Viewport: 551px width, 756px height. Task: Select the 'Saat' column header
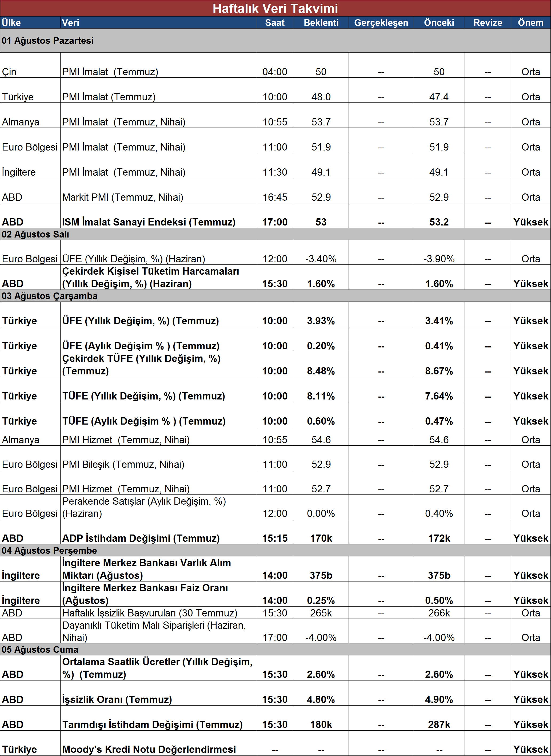pos(275,22)
